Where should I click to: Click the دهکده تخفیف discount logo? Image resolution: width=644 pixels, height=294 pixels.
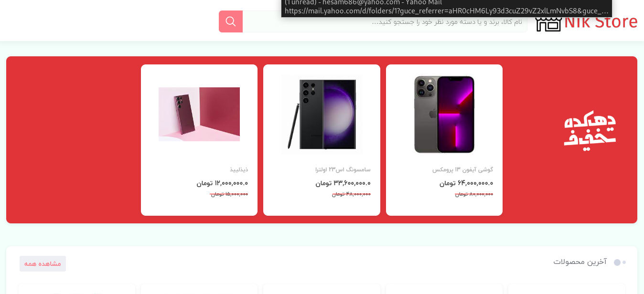[x=590, y=130]
